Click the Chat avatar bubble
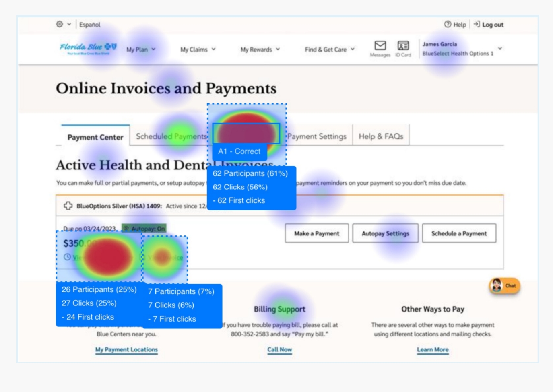Screen dimensions: 553x392 click(504, 285)
